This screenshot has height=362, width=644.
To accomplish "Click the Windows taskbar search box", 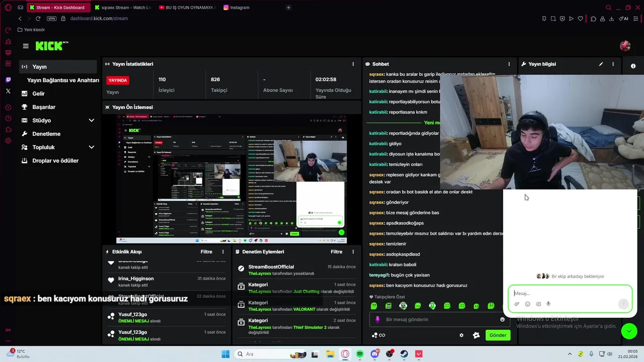I will tap(271, 354).
